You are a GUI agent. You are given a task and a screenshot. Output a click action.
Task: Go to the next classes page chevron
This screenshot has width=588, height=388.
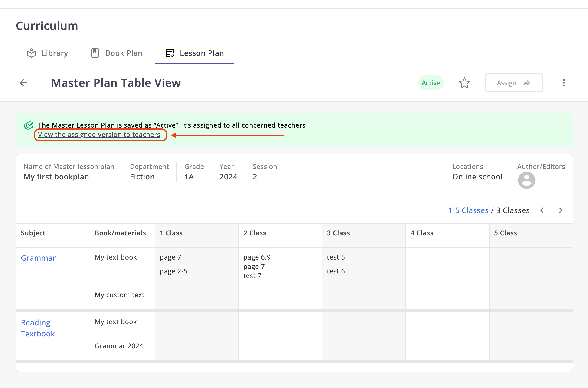(561, 210)
